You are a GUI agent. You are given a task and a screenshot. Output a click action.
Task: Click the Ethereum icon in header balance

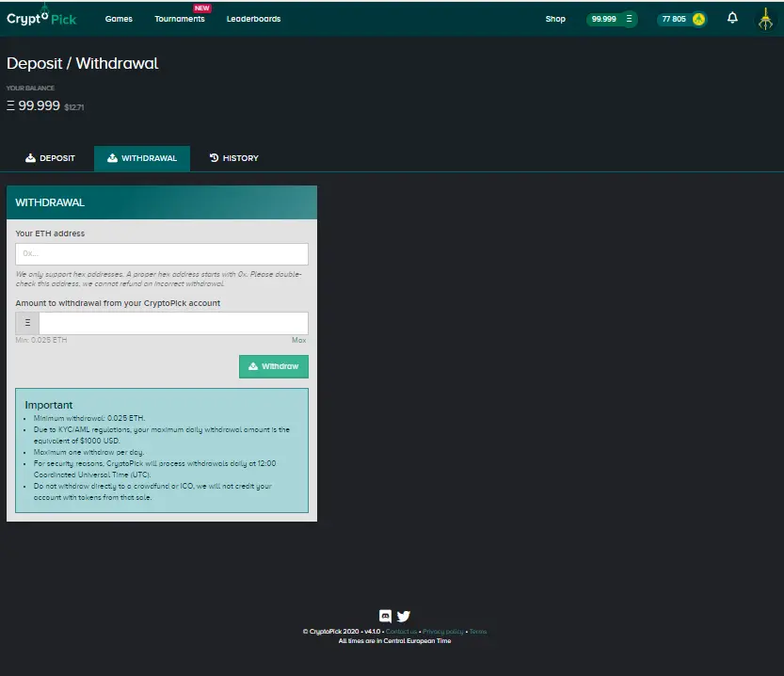(629, 19)
